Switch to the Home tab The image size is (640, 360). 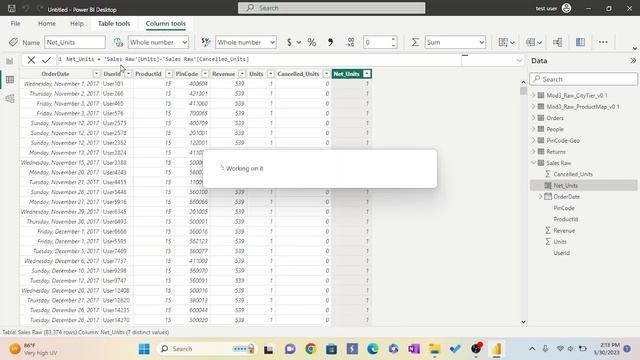coord(47,24)
